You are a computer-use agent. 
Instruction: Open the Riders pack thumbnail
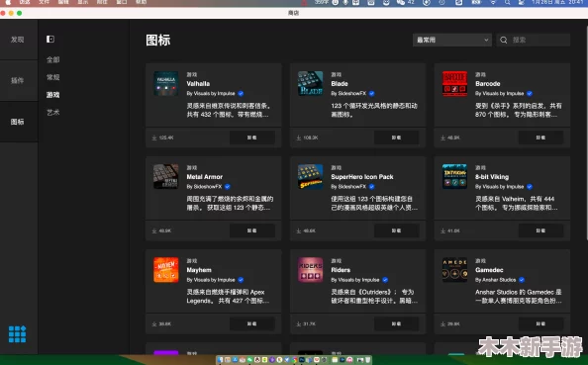[x=310, y=270]
